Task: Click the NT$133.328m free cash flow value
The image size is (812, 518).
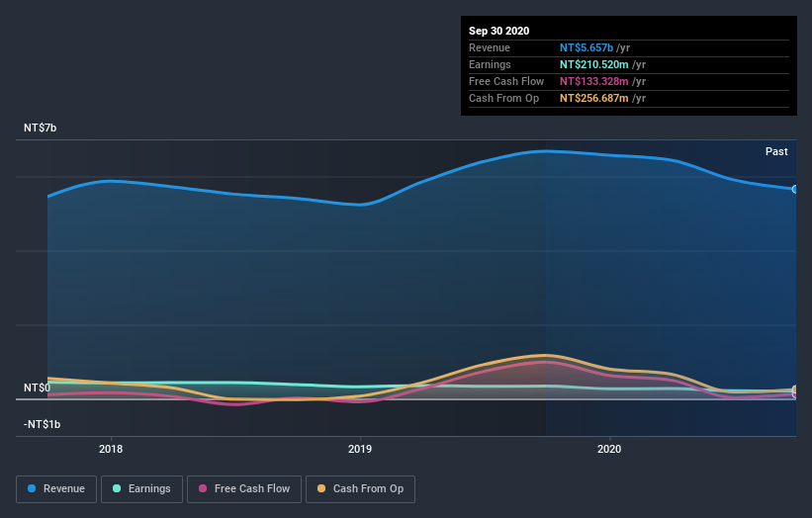Action: pos(594,82)
